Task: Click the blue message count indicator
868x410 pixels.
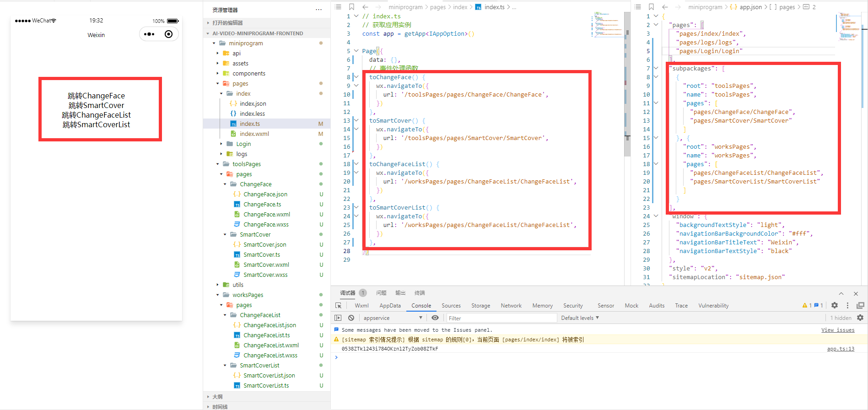Action: (819, 305)
